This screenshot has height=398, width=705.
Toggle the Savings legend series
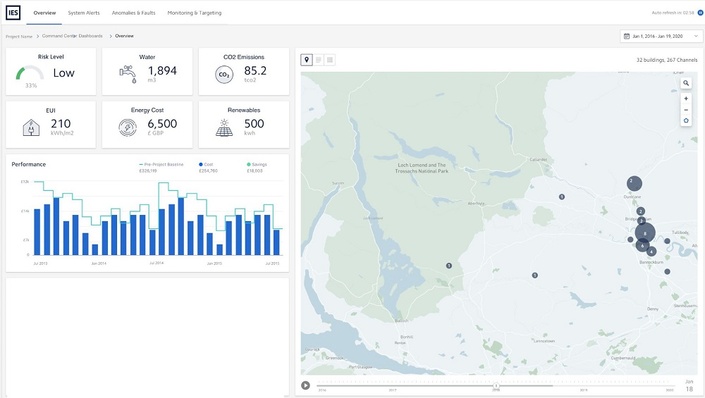[257, 165]
